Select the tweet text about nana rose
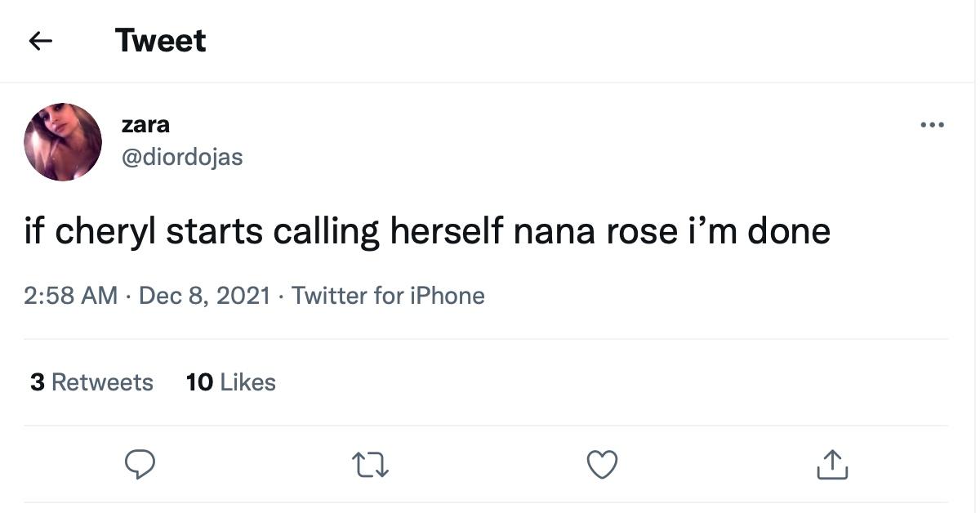The height and width of the screenshot is (513, 980). point(425,230)
